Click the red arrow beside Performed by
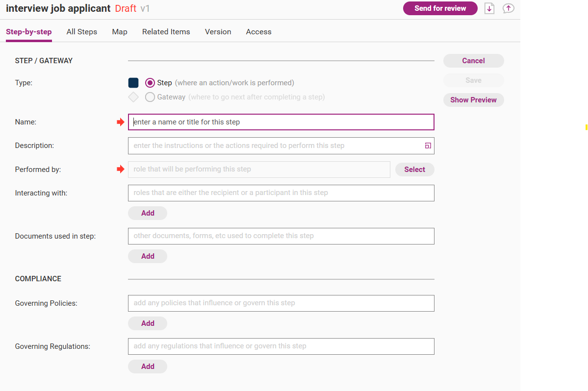 pyautogui.click(x=120, y=170)
